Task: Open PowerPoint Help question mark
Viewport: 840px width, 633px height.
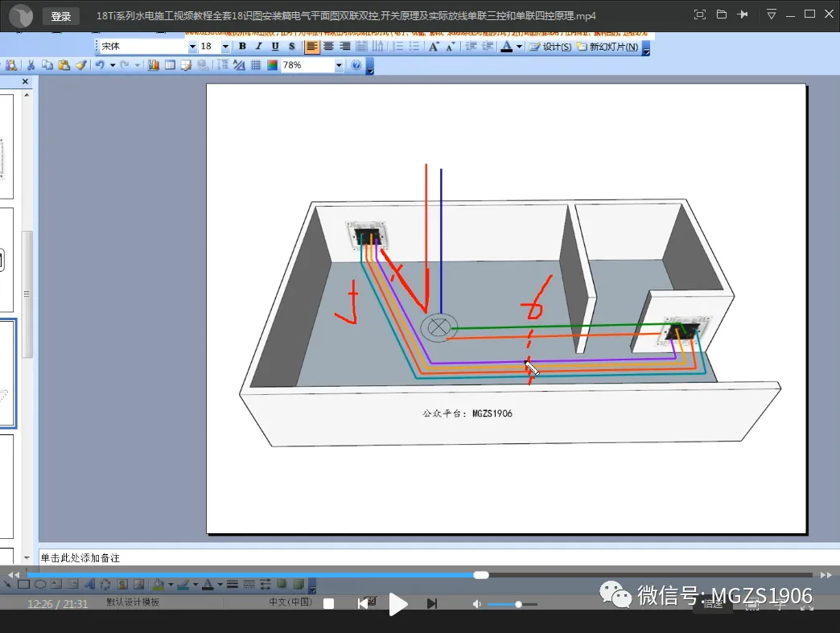Action: click(356, 65)
